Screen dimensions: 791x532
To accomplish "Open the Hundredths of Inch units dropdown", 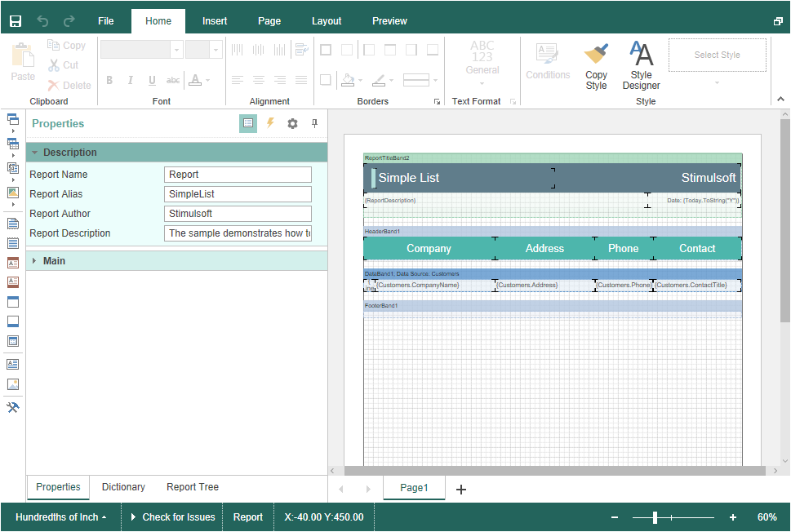I will click(60, 517).
